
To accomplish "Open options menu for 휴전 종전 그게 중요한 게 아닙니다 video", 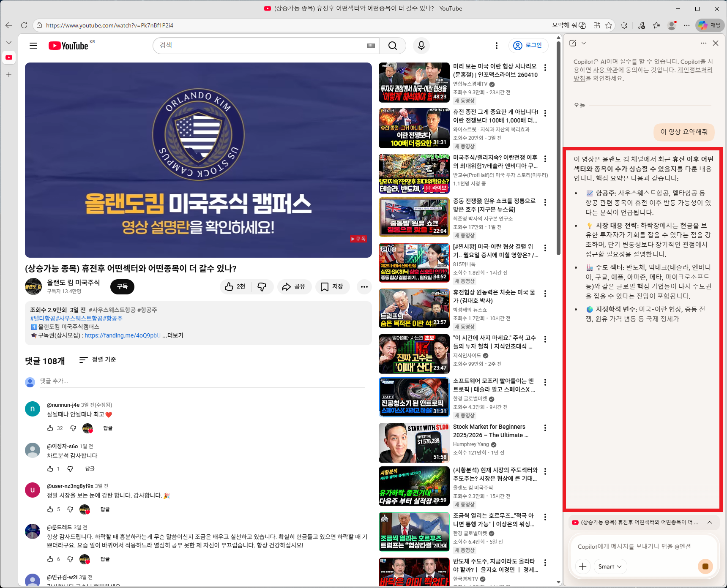I will [545, 113].
